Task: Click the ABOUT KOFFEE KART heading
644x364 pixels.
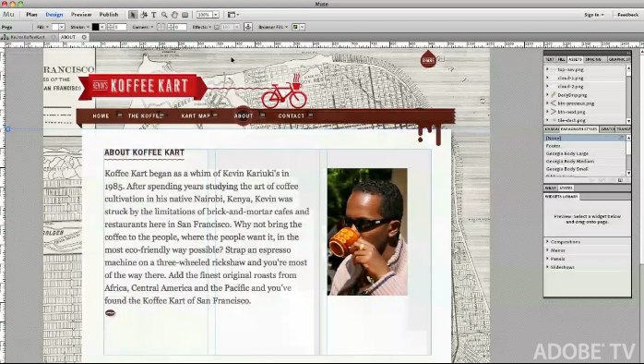Action: 144,152
